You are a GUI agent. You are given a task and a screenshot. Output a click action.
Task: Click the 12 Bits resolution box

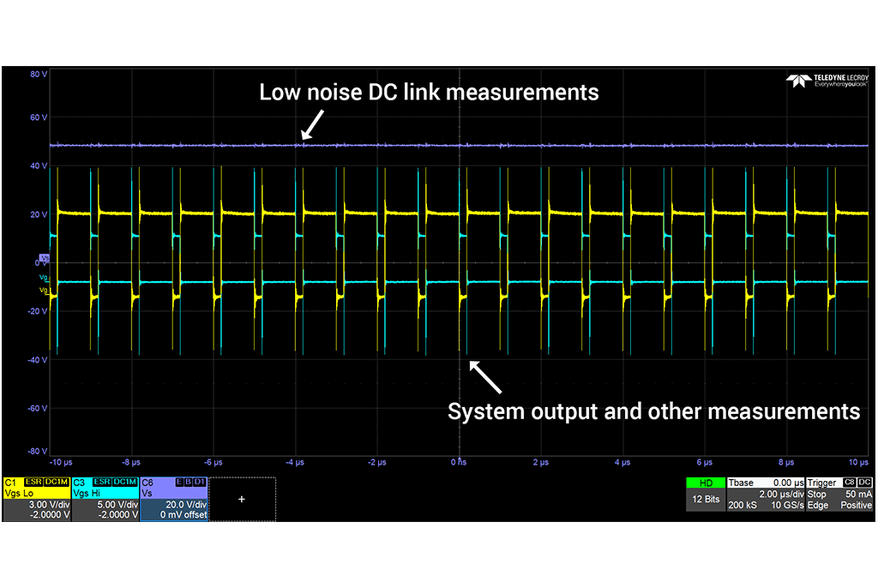706,500
